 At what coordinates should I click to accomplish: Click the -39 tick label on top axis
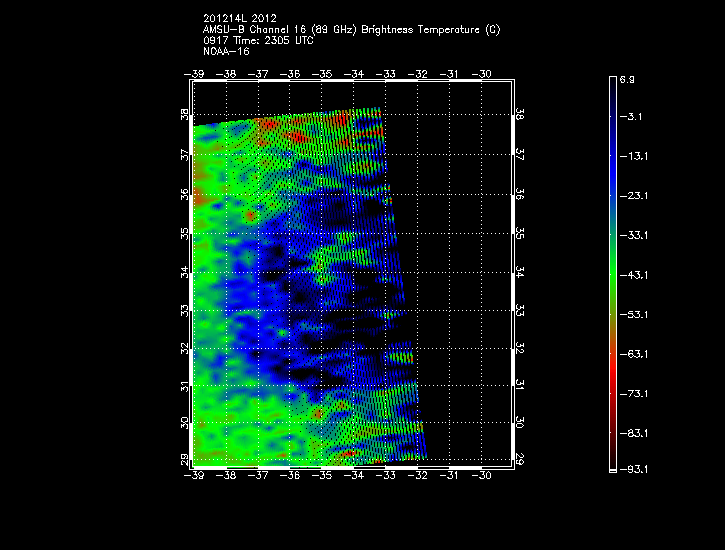[195, 74]
